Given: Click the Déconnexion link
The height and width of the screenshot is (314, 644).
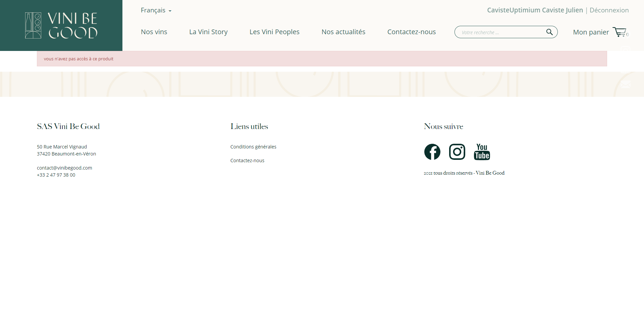Looking at the screenshot, I should pyautogui.click(x=609, y=10).
